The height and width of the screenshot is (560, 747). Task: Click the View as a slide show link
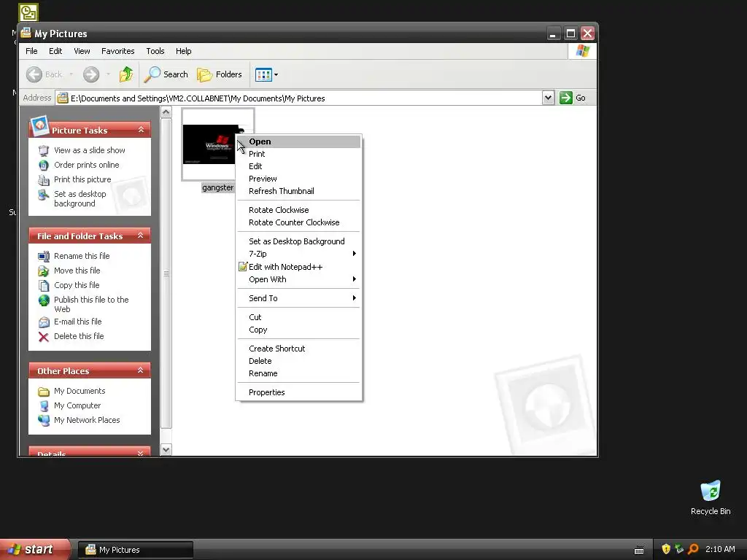(90, 150)
